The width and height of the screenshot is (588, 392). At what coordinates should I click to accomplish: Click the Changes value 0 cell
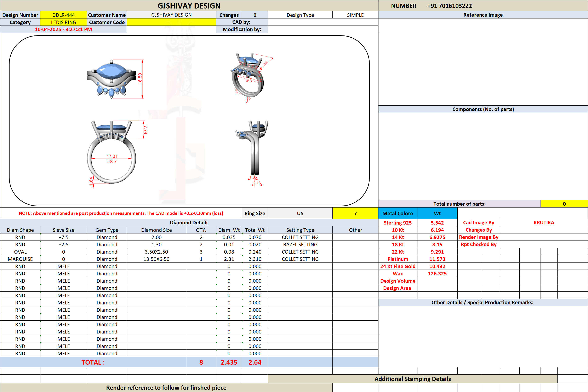[255, 15]
